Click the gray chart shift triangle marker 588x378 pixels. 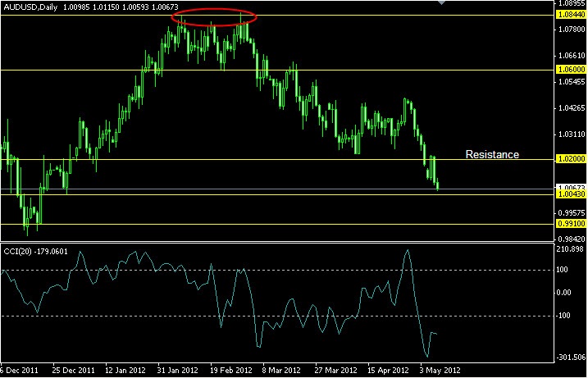point(442,2)
